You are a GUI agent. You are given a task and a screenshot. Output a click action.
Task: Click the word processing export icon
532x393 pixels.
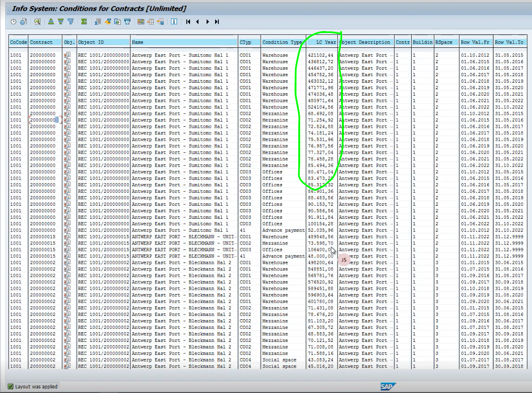[108, 22]
